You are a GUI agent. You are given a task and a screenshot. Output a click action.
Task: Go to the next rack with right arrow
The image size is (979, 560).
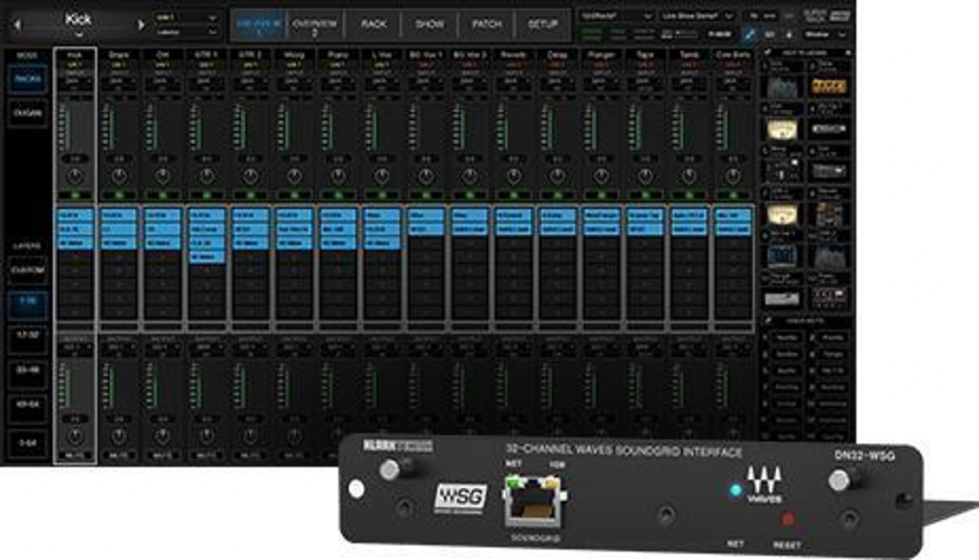141,24
